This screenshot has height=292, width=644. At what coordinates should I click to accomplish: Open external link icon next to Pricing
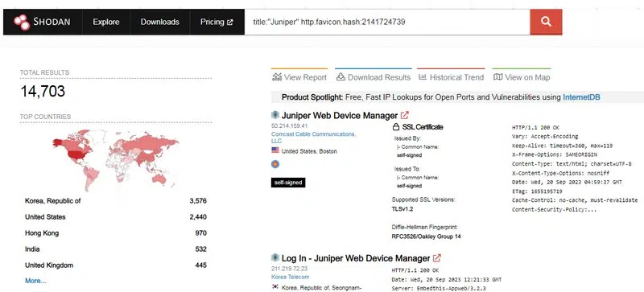coord(230,23)
